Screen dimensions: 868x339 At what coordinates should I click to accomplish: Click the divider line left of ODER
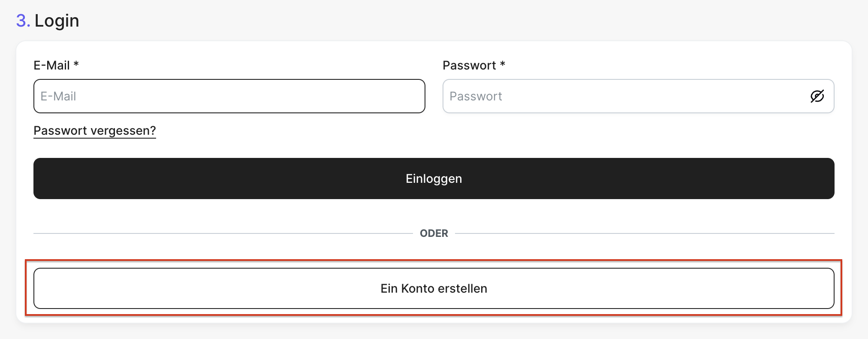(x=223, y=233)
